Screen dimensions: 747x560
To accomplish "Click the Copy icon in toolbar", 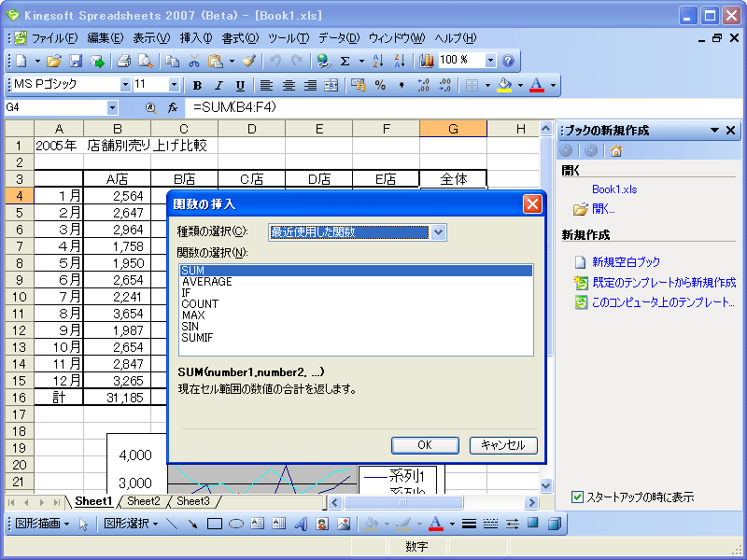I will [172, 61].
